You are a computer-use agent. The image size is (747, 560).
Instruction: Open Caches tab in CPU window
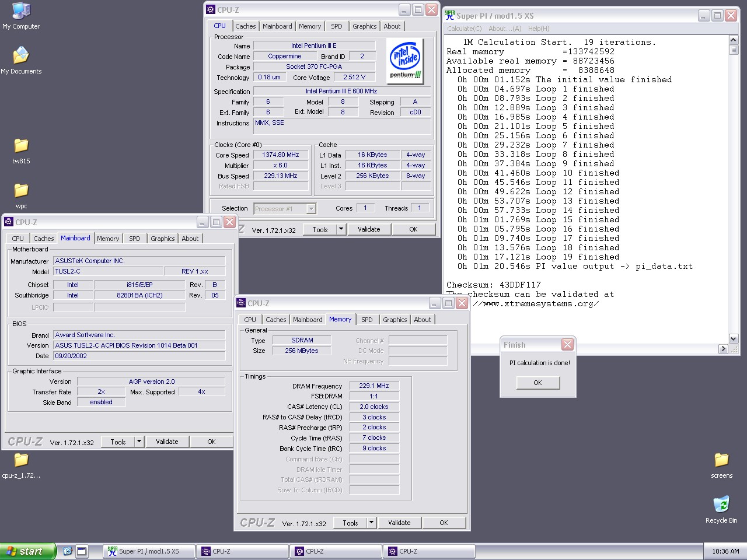point(246,26)
